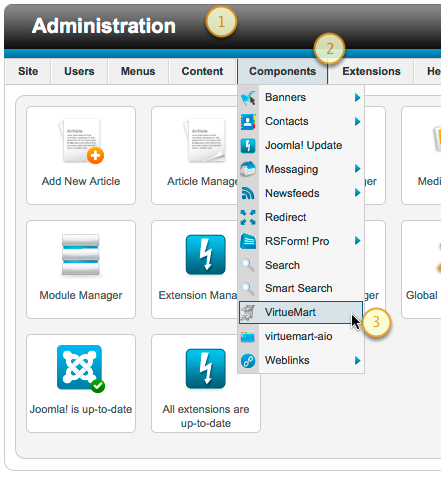Click the Banners cursor icon
This screenshot has height=490, width=441.
248,98
